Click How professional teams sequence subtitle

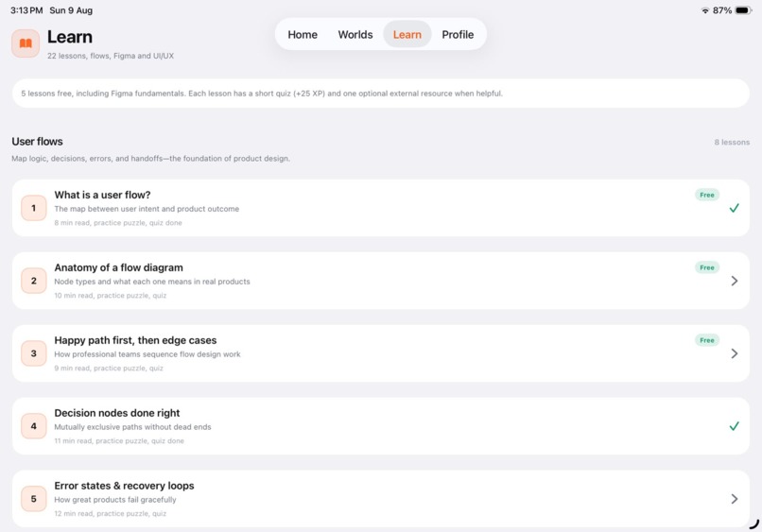click(x=147, y=354)
